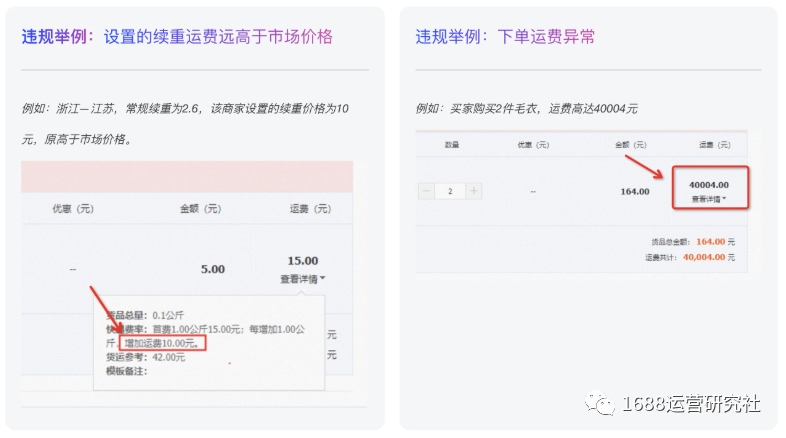Expand 查看详情 under the 15.00 freight

point(303,279)
